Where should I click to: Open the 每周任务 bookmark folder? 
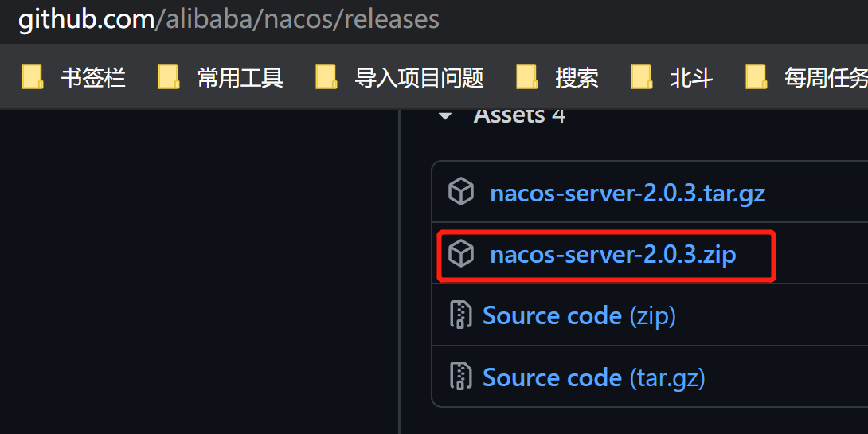point(806,77)
